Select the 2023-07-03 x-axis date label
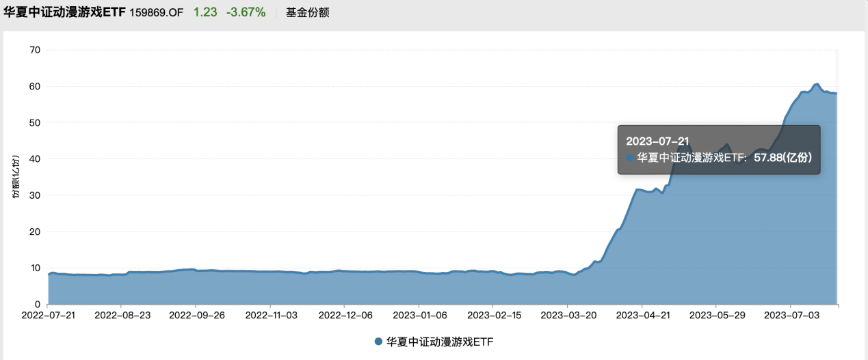Image resolution: width=868 pixels, height=360 pixels. click(790, 316)
